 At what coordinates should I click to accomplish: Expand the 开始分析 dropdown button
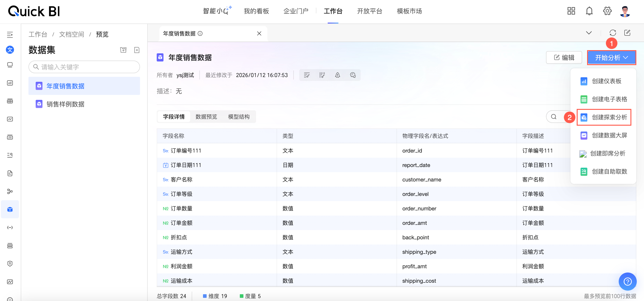coord(611,58)
